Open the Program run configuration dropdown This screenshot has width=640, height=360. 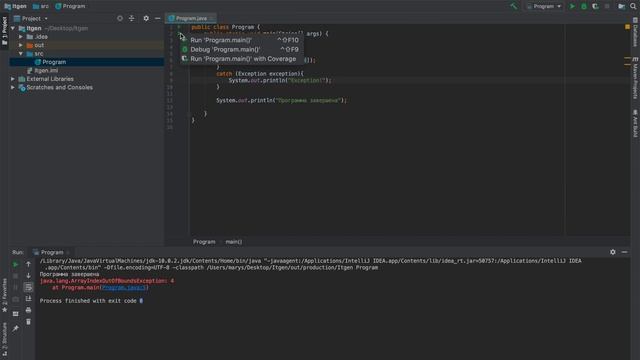[544, 6]
